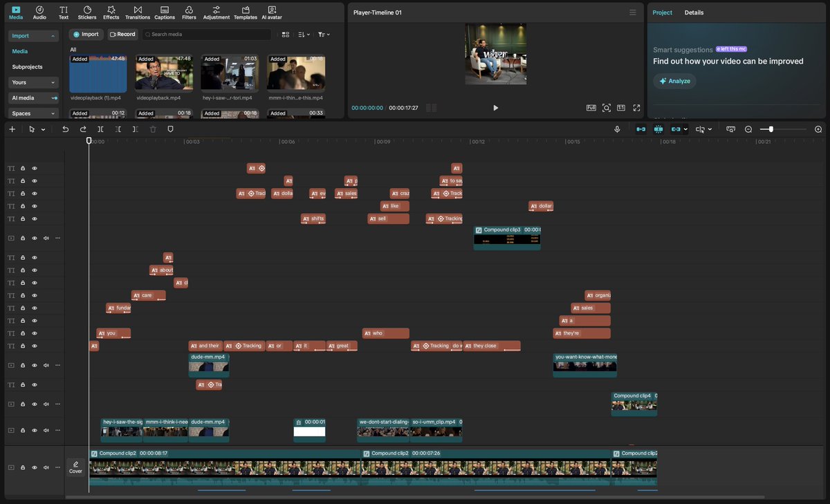Screen dimensions: 830x504
Task: Enter fullscreen player view
Action: [x=636, y=108]
